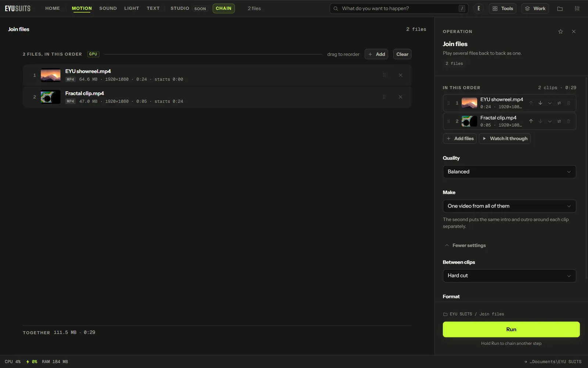The width and height of the screenshot is (588, 368).
Task: Go to the HOME tab
Action: (x=53, y=8)
